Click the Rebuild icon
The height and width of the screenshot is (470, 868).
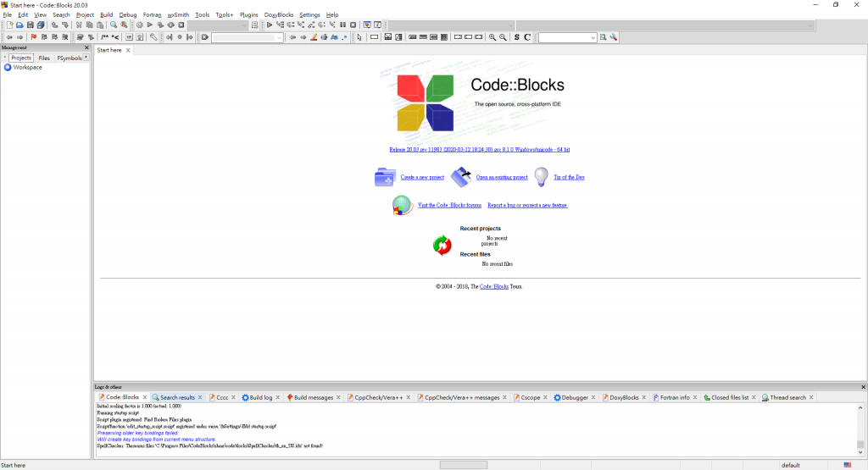pos(171,25)
